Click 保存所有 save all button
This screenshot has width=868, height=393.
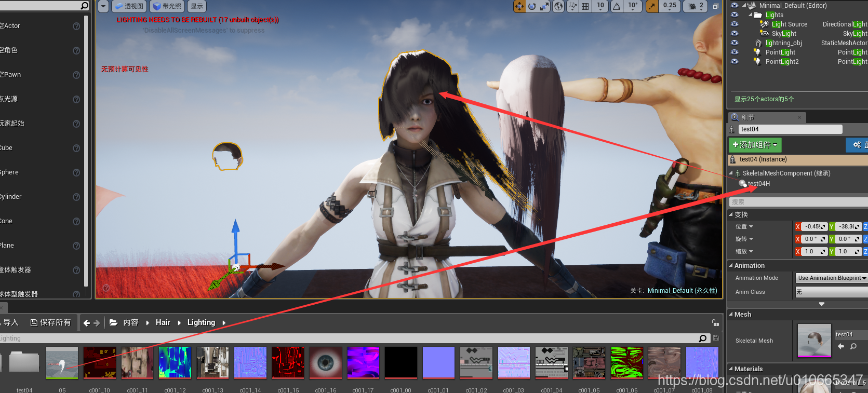pyautogui.click(x=50, y=322)
